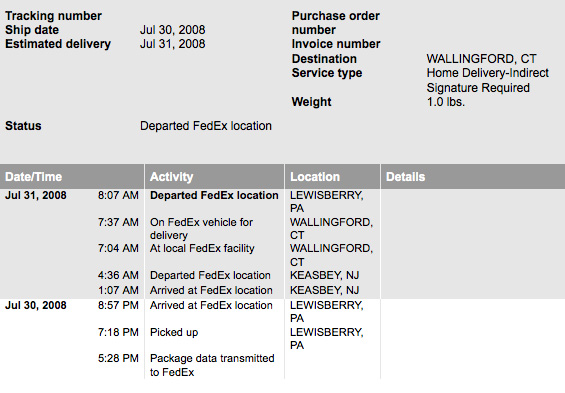Select the WALLINGFORD, CT destination text
The width and height of the screenshot is (565, 393).
481,58
